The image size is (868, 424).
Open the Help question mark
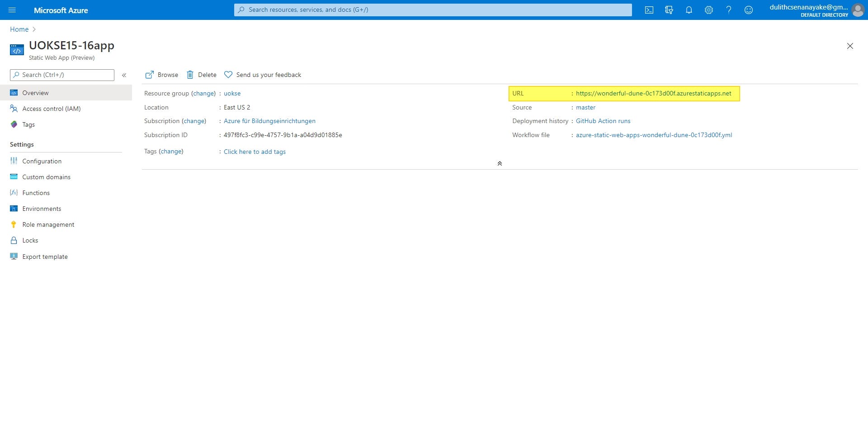[729, 10]
